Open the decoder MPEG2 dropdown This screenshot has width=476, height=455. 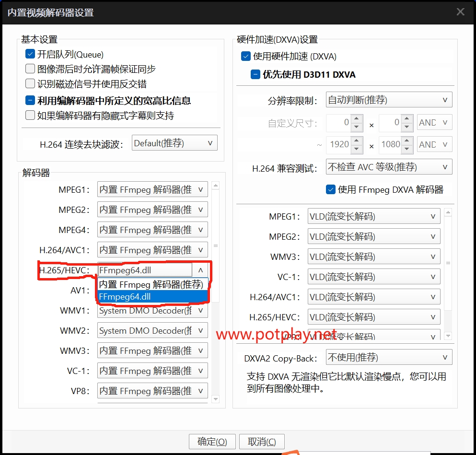click(152, 210)
